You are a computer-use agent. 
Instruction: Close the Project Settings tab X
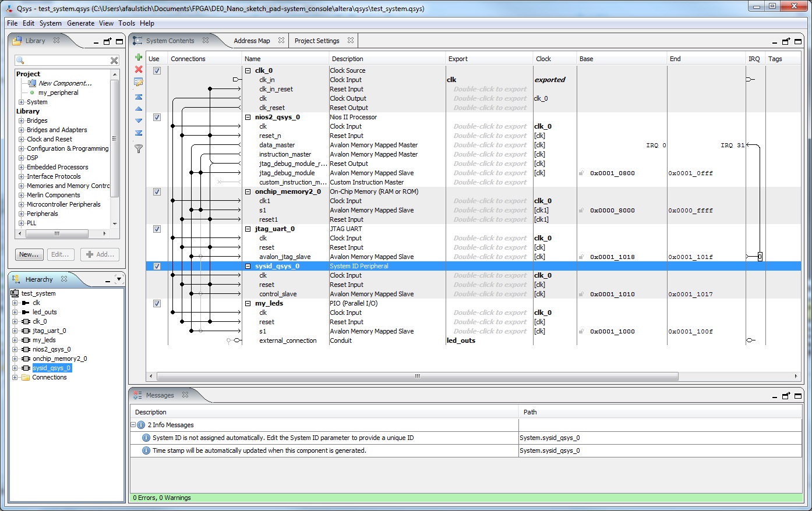(x=351, y=41)
